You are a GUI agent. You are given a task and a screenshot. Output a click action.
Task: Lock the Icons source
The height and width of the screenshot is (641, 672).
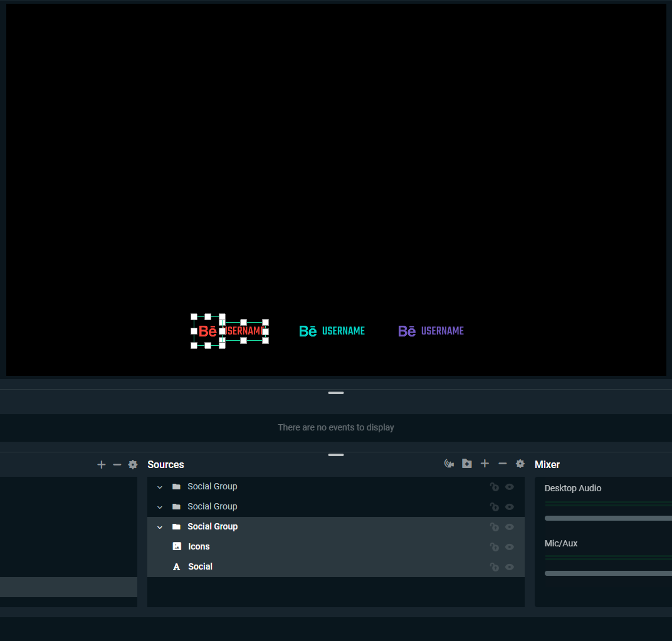click(x=495, y=547)
